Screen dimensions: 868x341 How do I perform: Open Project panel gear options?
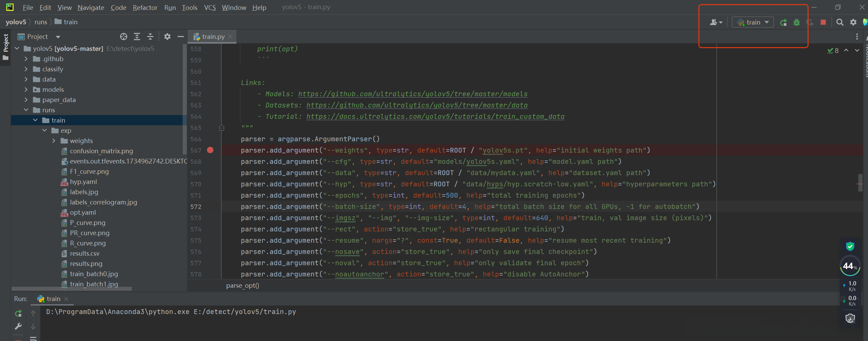[167, 37]
